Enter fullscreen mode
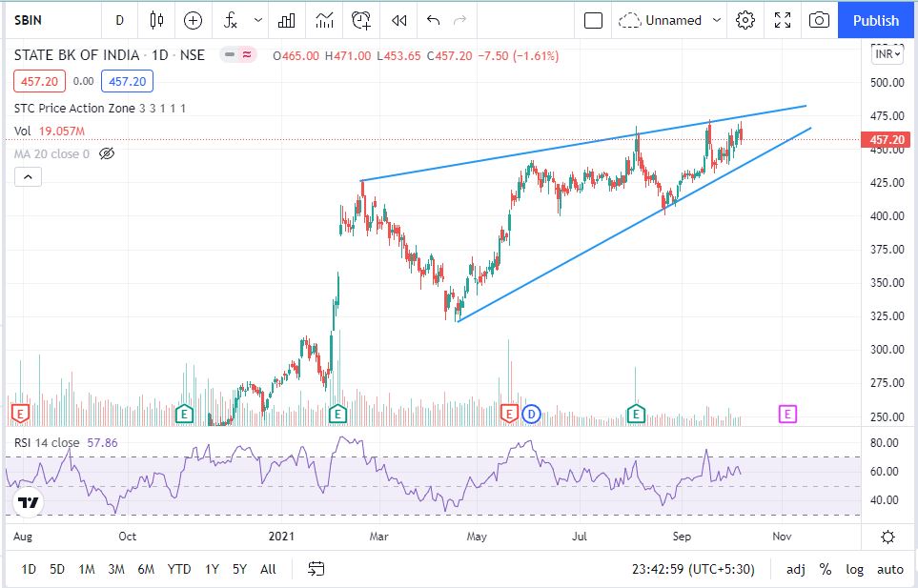Viewport: 918px width, 588px height. tap(783, 20)
